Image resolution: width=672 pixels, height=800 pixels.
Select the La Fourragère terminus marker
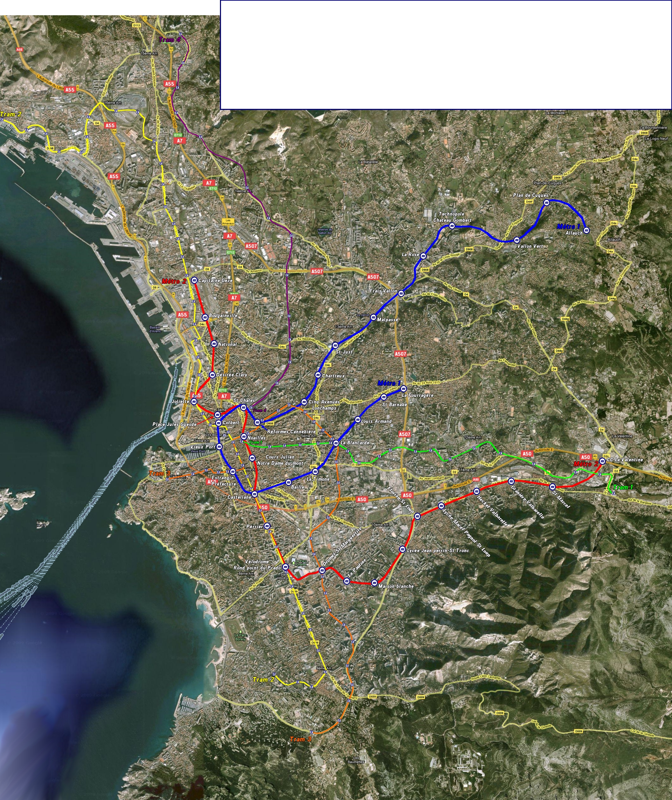404,389
